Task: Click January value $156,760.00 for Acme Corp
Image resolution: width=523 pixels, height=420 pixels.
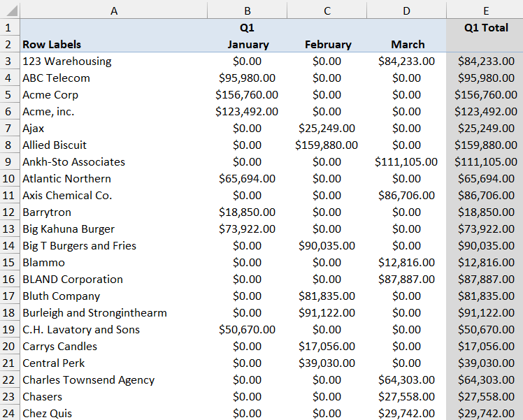Action: point(247,94)
